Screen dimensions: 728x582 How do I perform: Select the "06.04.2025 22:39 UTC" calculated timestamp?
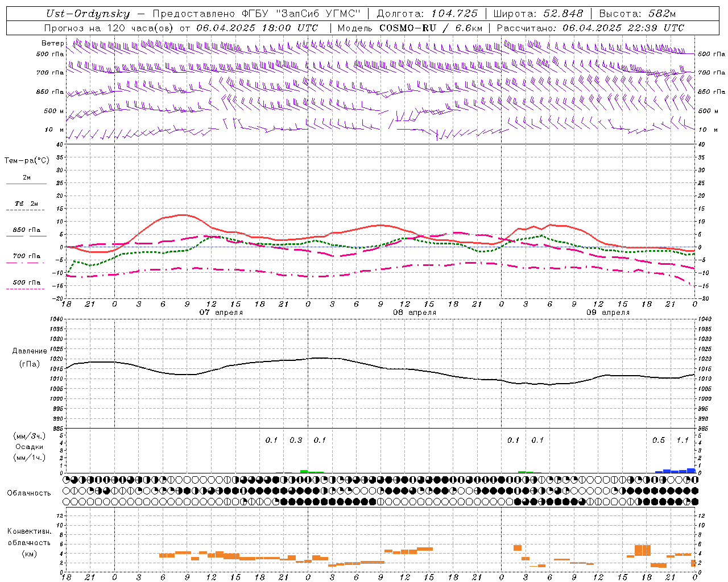(623, 28)
